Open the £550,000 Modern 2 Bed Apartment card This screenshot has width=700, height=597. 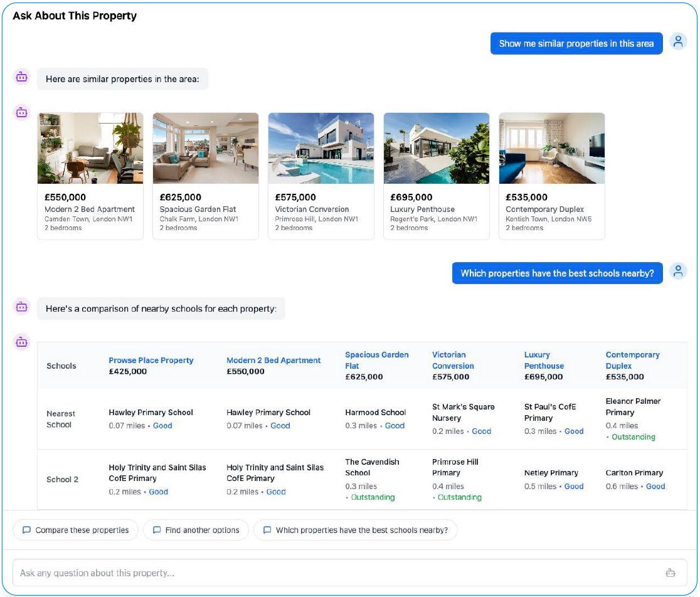[90, 176]
